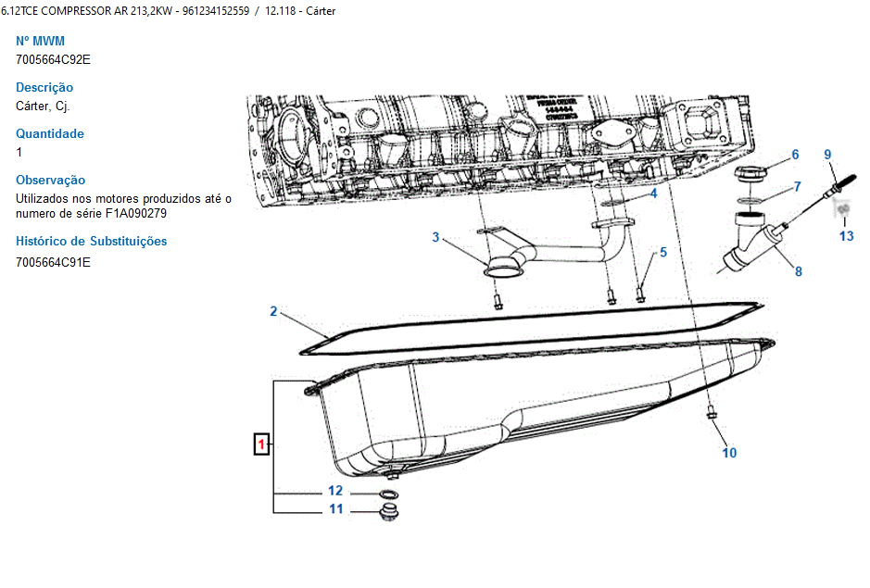This screenshot has width=870, height=588.
Task: Select callout number 5 near bolts
Action: (662, 252)
